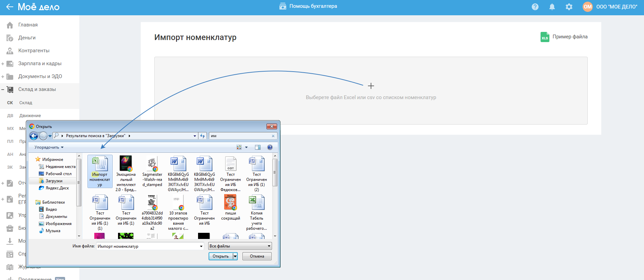The image size is (644, 280).
Task: Click the OM account avatar
Action: [x=588, y=7]
